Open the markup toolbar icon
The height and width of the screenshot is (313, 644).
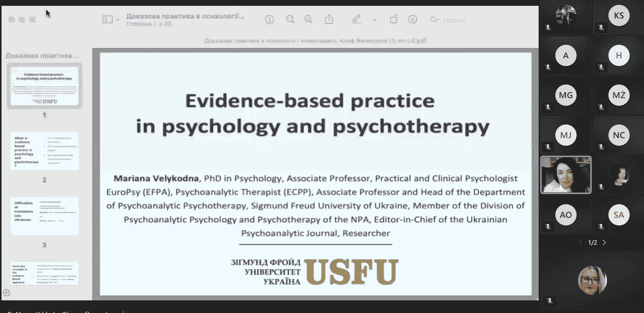pos(412,19)
